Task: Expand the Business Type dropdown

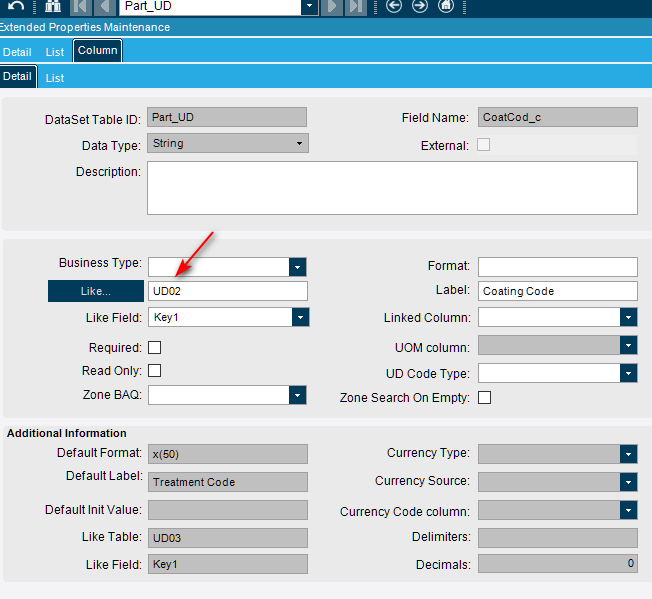Action: point(297,267)
